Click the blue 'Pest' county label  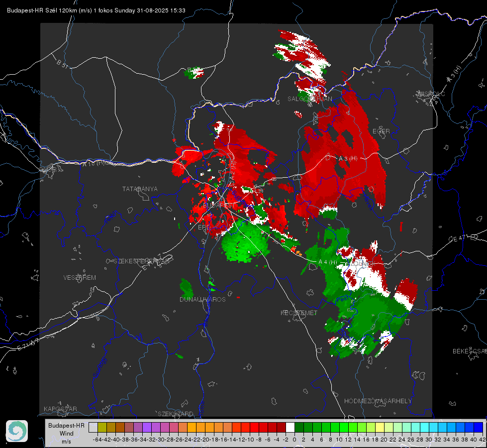(343, 300)
